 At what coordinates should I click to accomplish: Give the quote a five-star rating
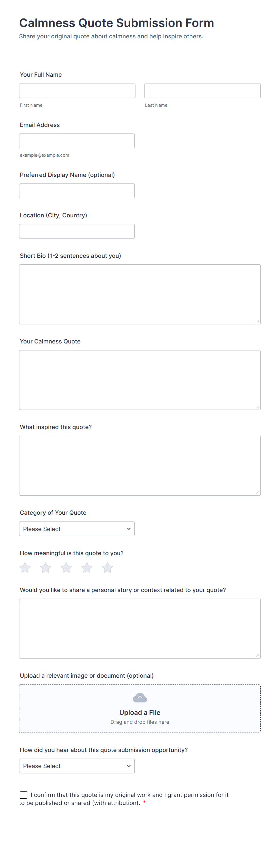point(107,568)
